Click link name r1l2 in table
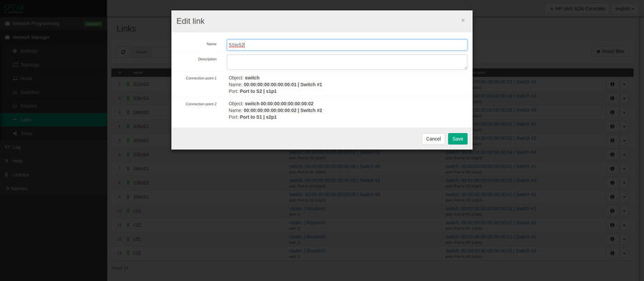 coord(137,225)
